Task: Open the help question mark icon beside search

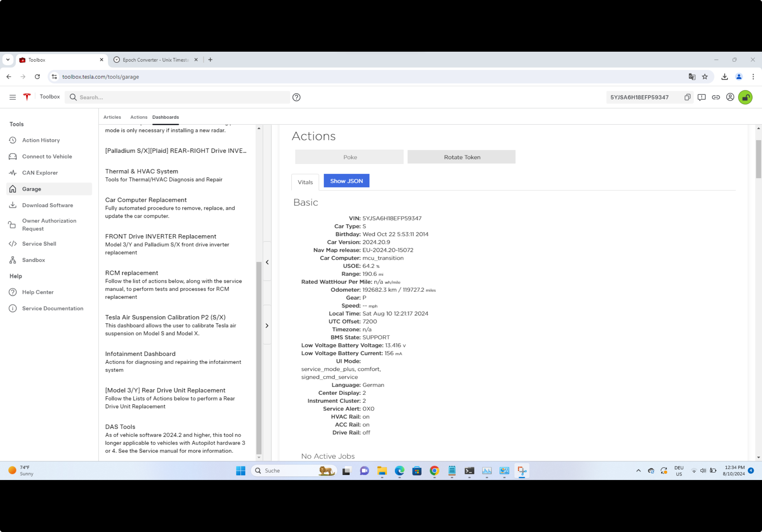Action: click(296, 97)
